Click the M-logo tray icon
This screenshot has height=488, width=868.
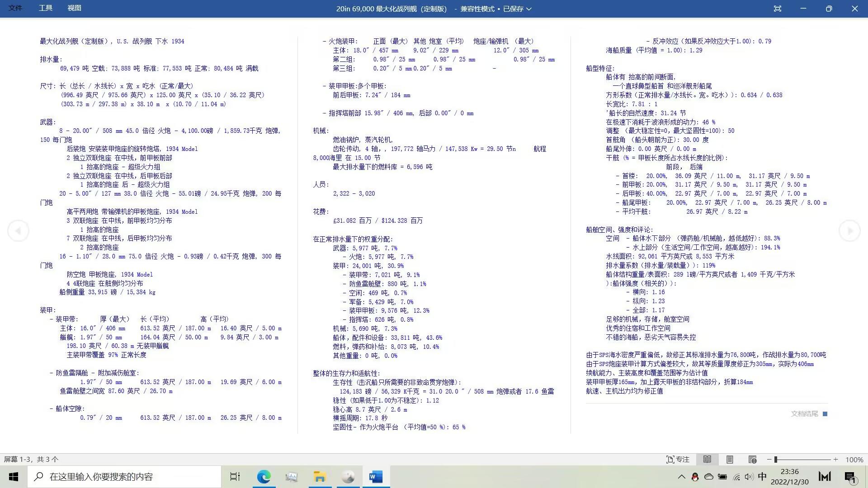tap(825, 476)
